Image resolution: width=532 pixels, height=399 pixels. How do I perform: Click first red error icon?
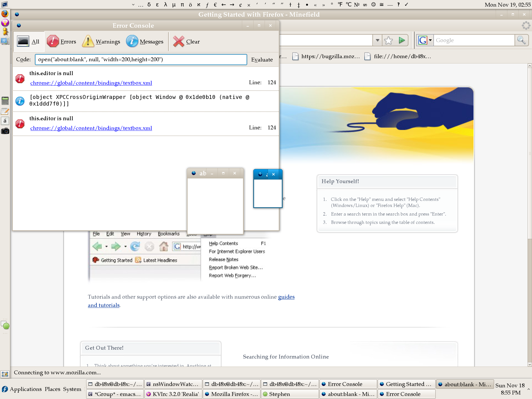(20, 78)
